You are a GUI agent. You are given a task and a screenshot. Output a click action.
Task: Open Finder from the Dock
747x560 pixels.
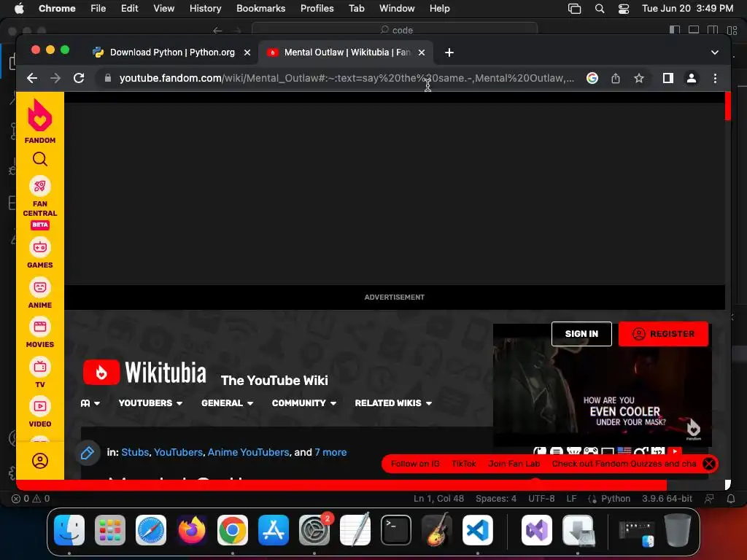coord(69,530)
